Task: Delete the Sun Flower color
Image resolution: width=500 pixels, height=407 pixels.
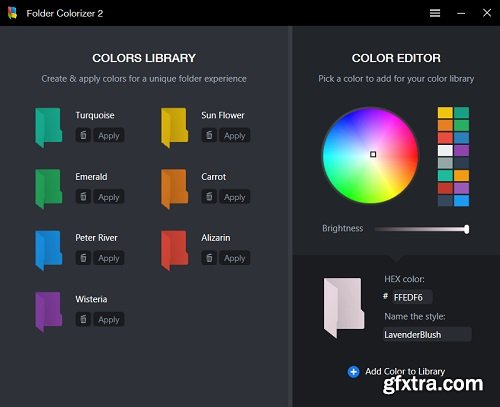Action: coord(209,135)
